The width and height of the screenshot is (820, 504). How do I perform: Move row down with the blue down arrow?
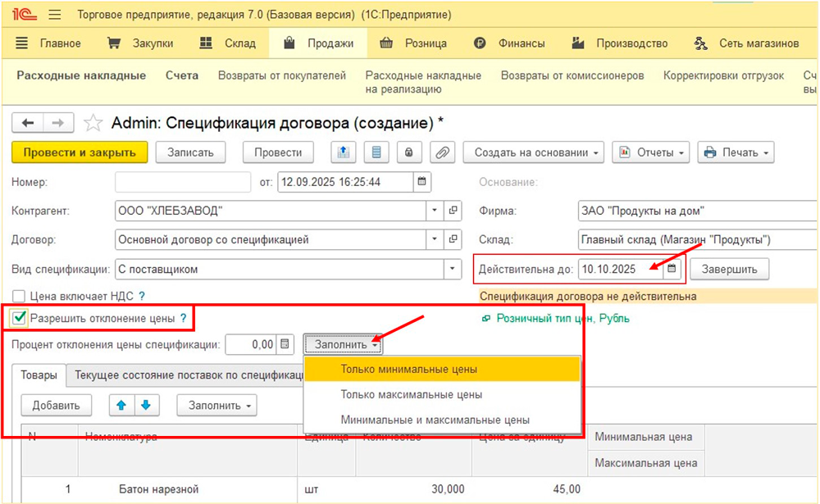144,405
